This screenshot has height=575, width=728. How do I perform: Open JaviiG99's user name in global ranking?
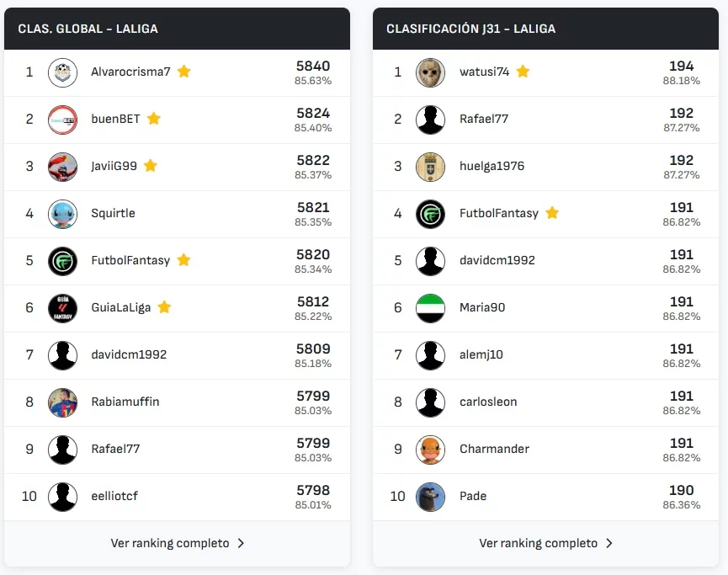[x=114, y=167]
